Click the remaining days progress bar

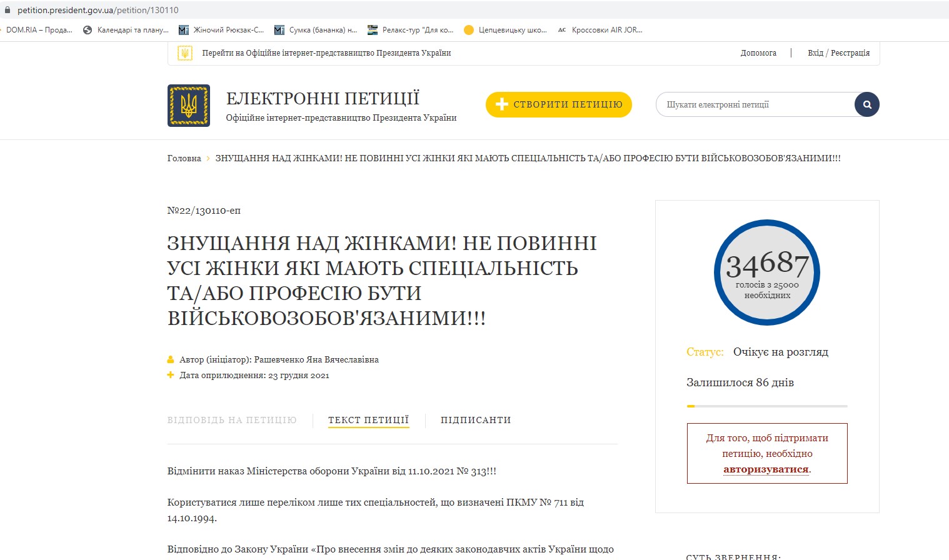click(767, 406)
